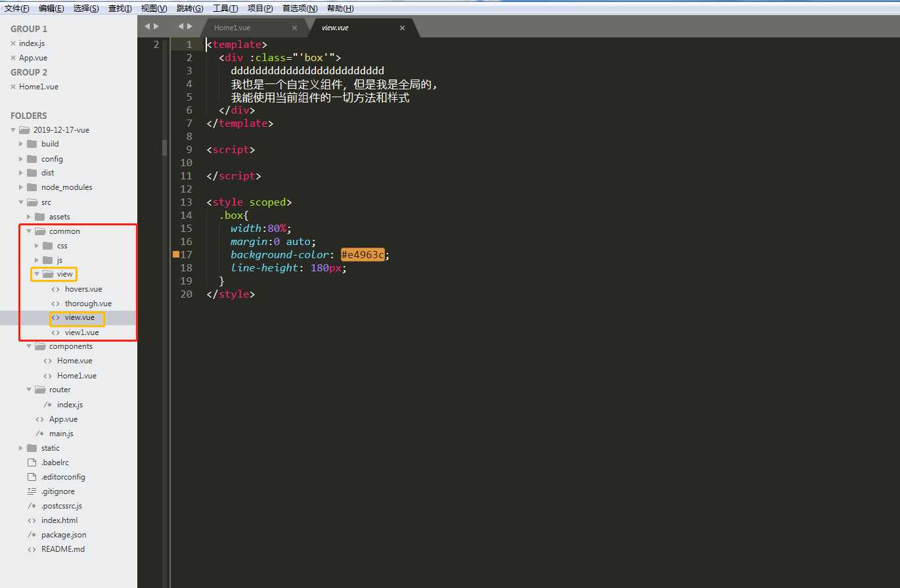Open package.json in the sidebar
900x588 pixels.
(x=64, y=535)
